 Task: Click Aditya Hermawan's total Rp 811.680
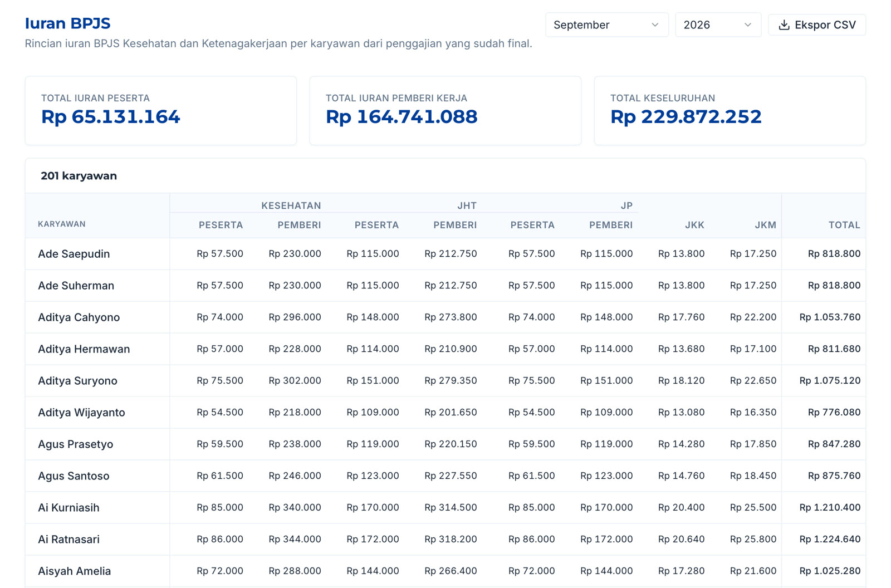coord(834,349)
